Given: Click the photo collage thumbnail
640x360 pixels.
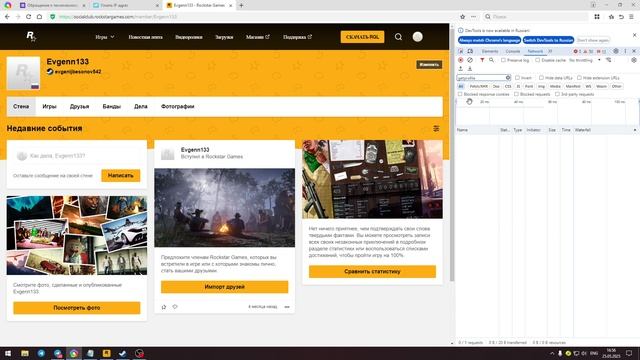Looking at the screenshot, I should tap(77, 235).
